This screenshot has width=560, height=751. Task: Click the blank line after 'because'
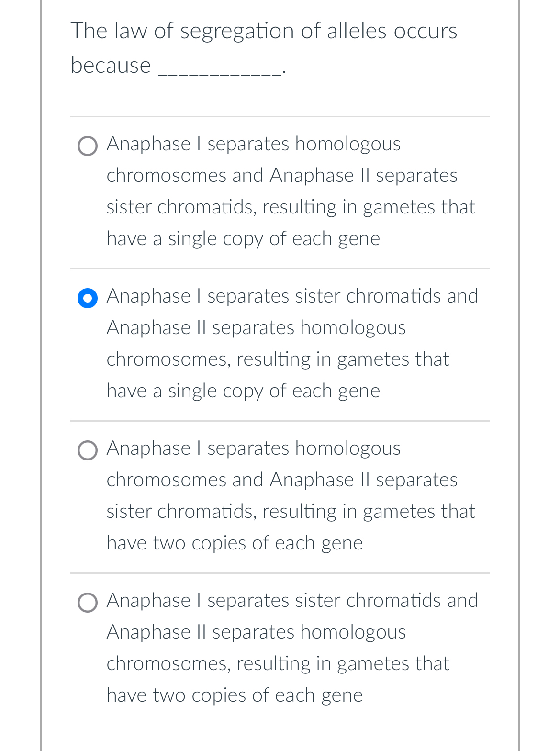(219, 72)
